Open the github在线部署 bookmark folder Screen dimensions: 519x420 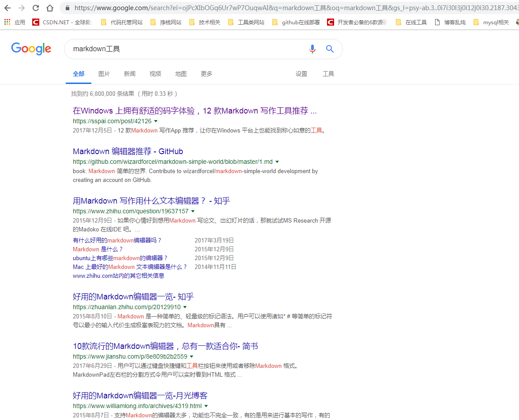[296, 22]
